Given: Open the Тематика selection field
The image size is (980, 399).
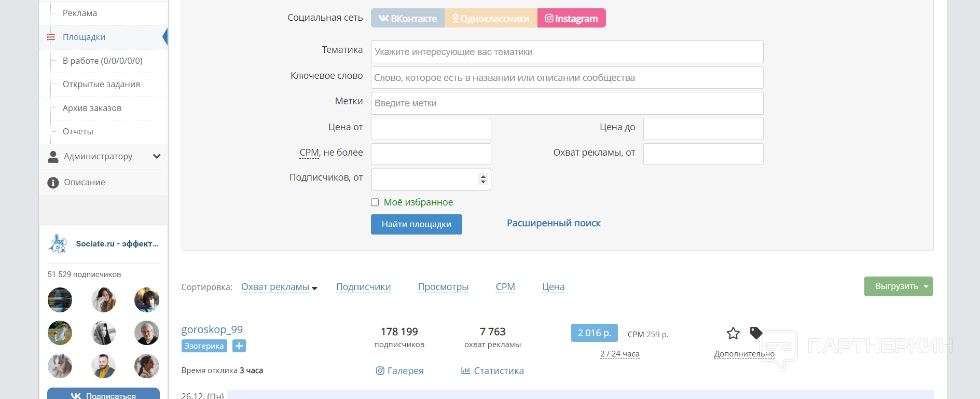Looking at the screenshot, I should [x=567, y=52].
